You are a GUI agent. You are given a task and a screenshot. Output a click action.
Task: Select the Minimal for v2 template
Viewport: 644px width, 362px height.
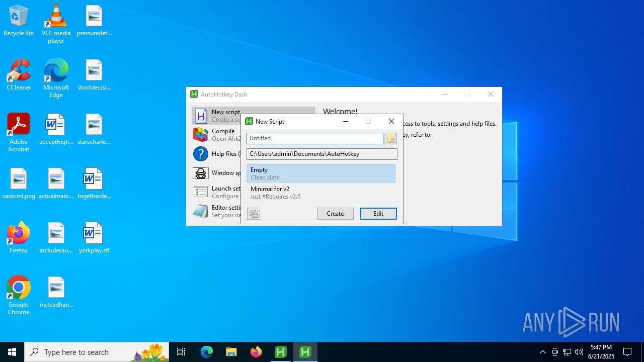(x=321, y=193)
